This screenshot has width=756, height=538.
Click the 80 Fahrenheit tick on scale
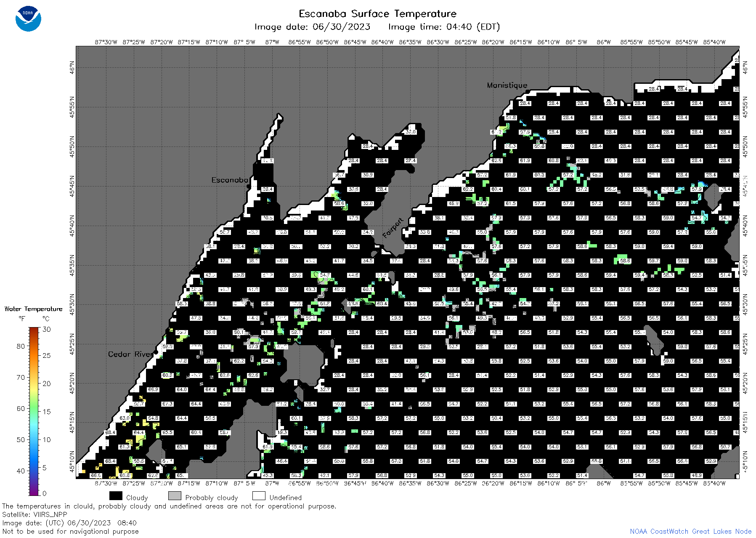coord(21,346)
